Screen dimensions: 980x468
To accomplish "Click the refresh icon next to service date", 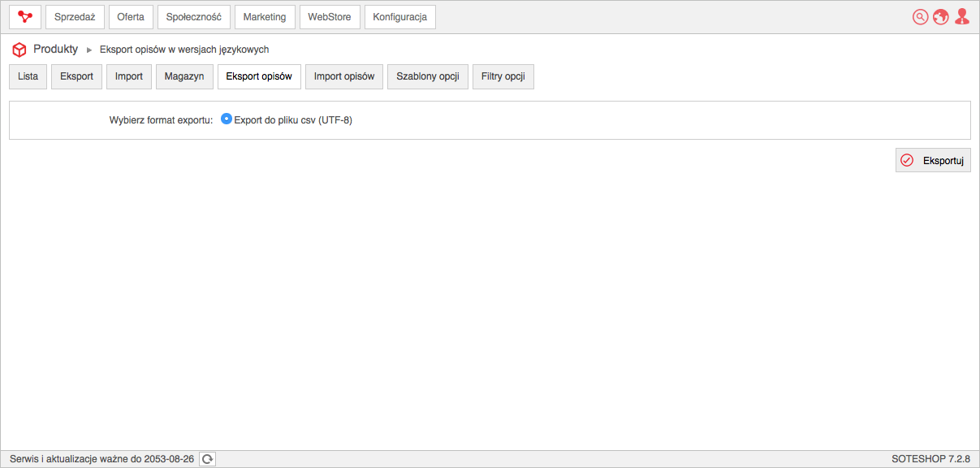I will click(x=208, y=459).
